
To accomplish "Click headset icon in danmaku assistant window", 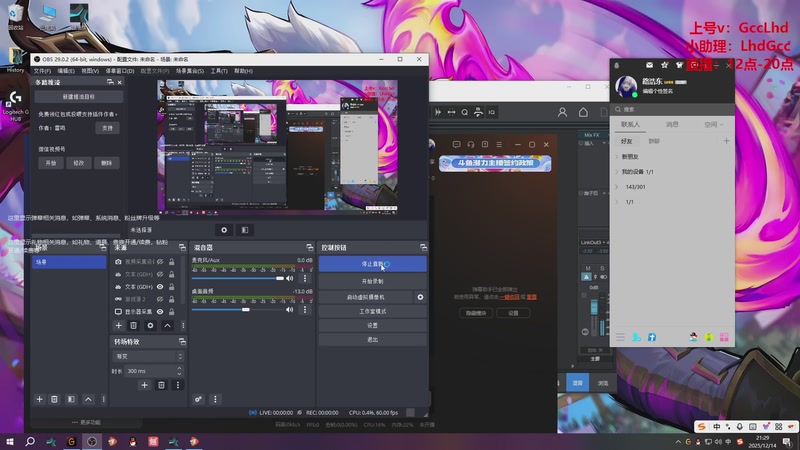I will tap(470, 144).
